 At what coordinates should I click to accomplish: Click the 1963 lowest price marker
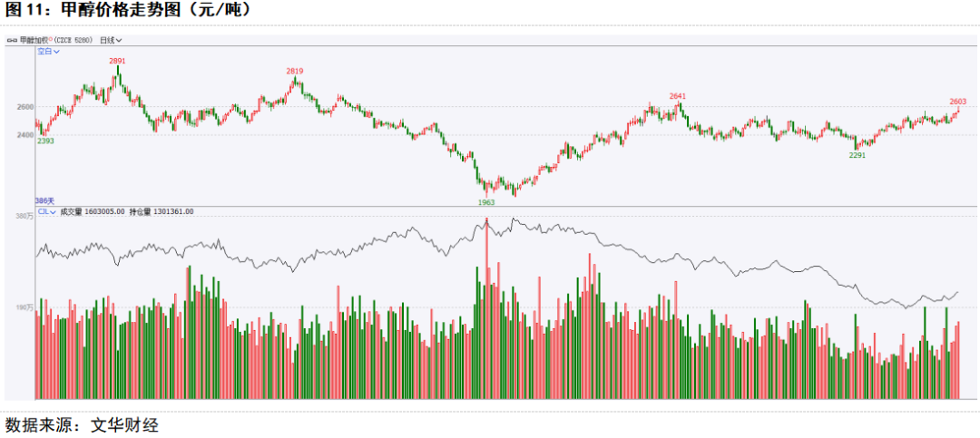pyautogui.click(x=486, y=202)
